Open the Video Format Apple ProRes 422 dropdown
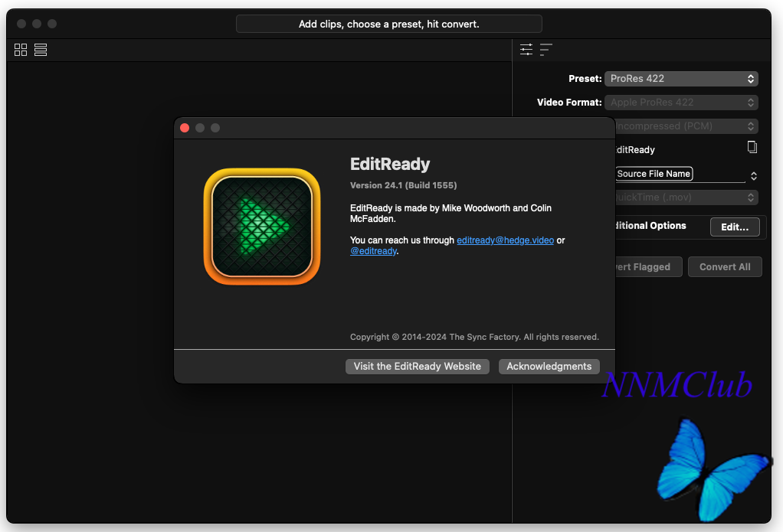 coord(681,103)
